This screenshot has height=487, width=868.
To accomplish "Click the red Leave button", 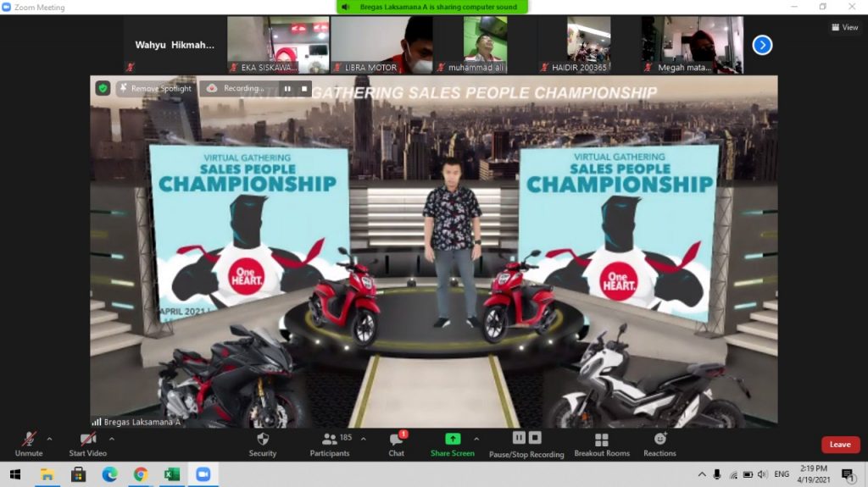I will point(839,445).
